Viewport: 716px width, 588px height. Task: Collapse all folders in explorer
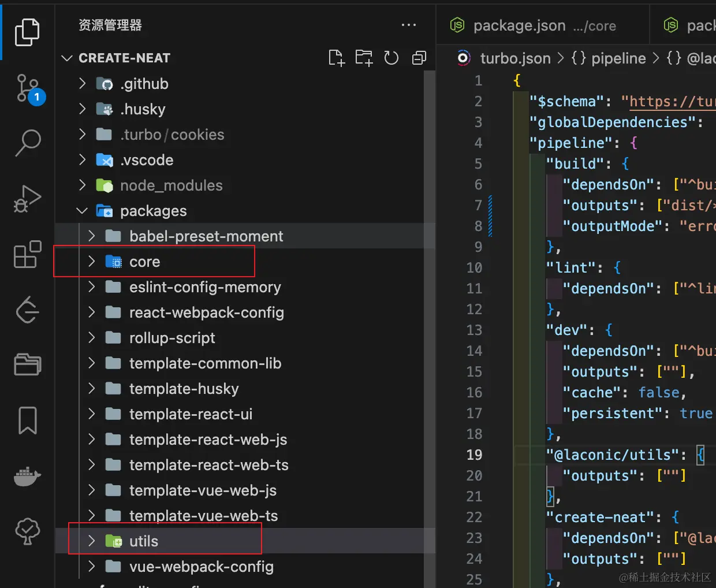(419, 58)
